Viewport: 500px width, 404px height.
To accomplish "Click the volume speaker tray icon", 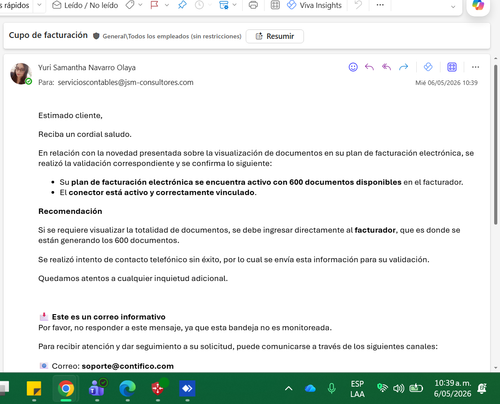I will click(399, 388).
